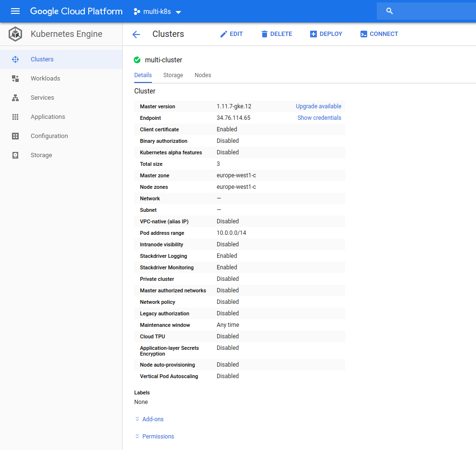Click the CONNECT terminal icon
Image resolution: width=476 pixels, height=450 pixels.
(x=363, y=34)
